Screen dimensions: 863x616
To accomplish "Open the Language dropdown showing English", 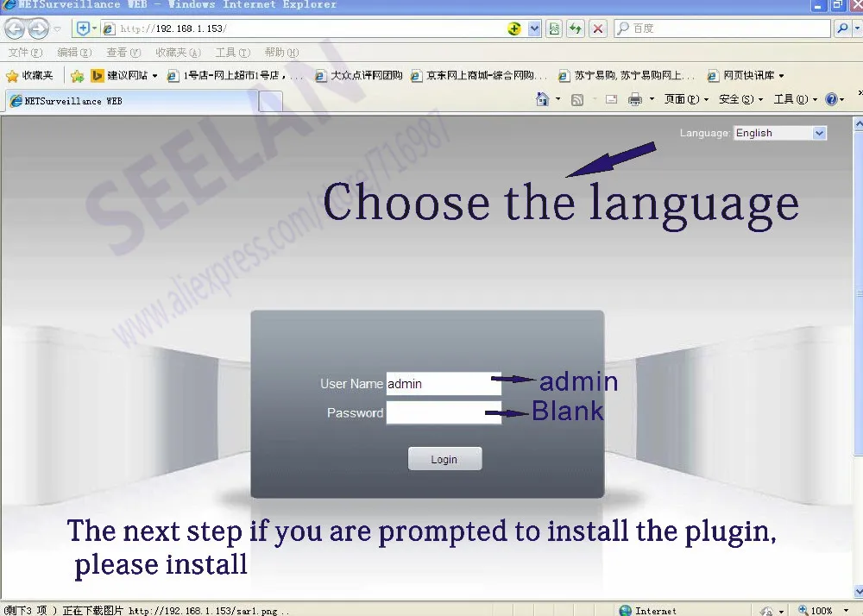I will tap(780, 133).
